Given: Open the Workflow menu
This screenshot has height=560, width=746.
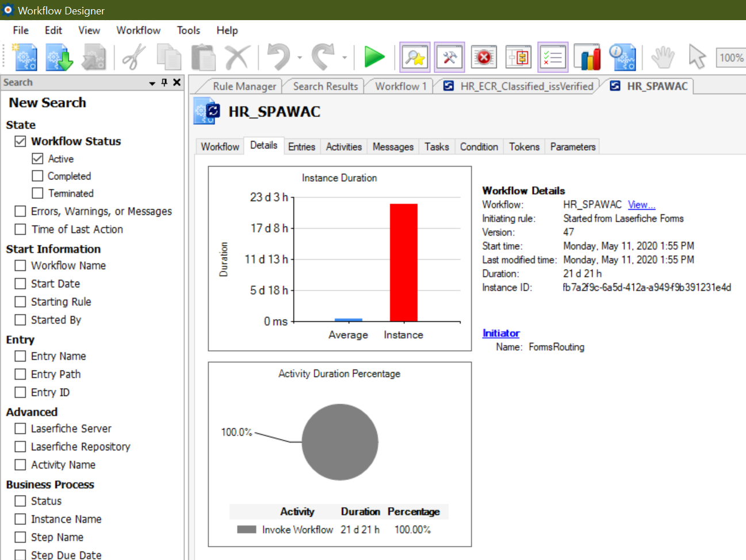Looking at the screenshot, I should tap(139, 30).
